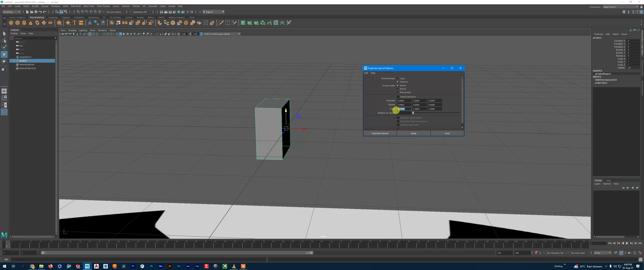The height and width of the screenshot is (270, 644).
Task: Click the Mirror shelf icon
Action: pos(125,23)
